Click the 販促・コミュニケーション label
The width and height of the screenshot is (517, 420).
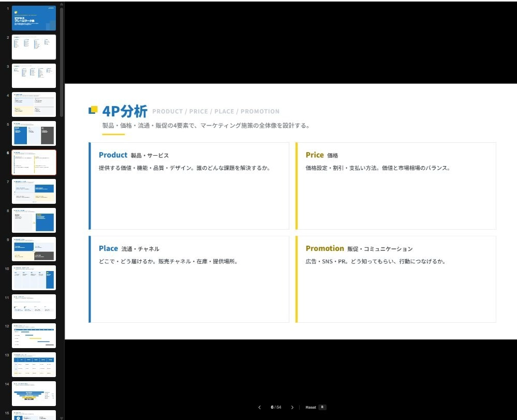380,249
